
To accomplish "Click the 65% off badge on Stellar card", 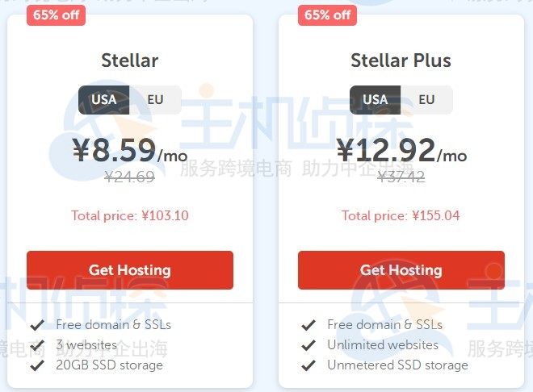I will [56, 15].
